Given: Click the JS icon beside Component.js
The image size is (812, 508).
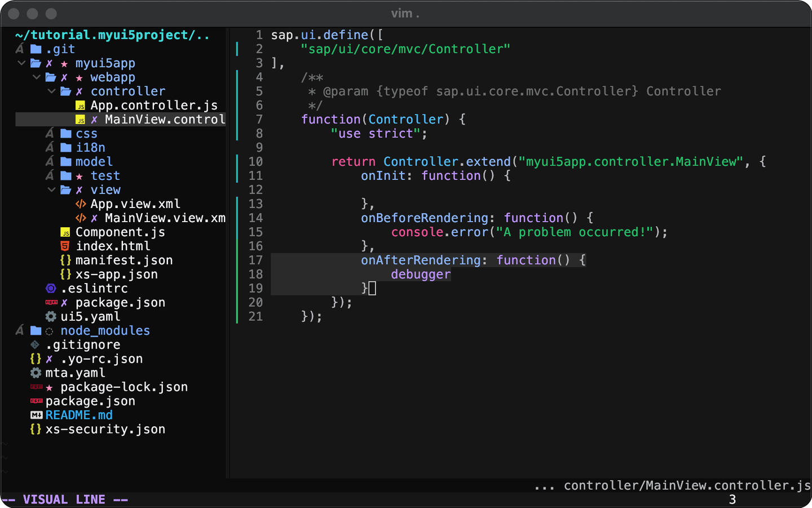Looking at the screenshot, I should click(x=65, y=232).
